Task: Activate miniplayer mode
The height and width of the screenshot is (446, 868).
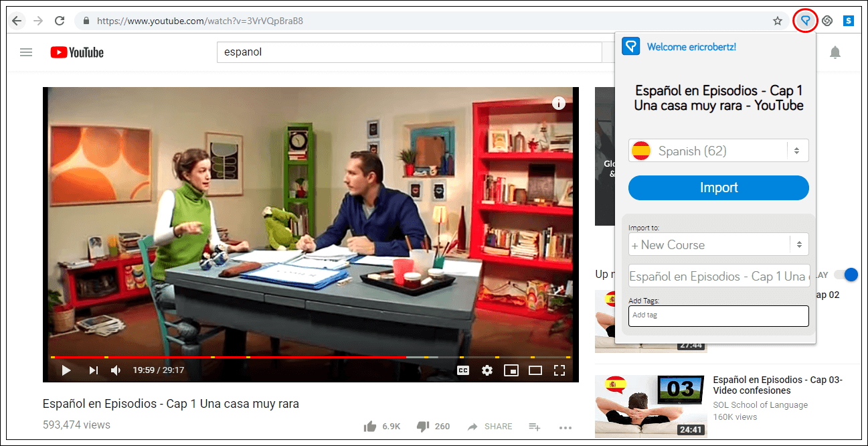Action: 511,370
